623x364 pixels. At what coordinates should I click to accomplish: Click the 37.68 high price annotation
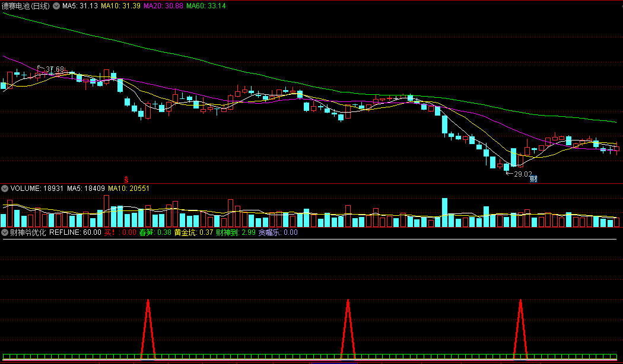click(55, 69)
